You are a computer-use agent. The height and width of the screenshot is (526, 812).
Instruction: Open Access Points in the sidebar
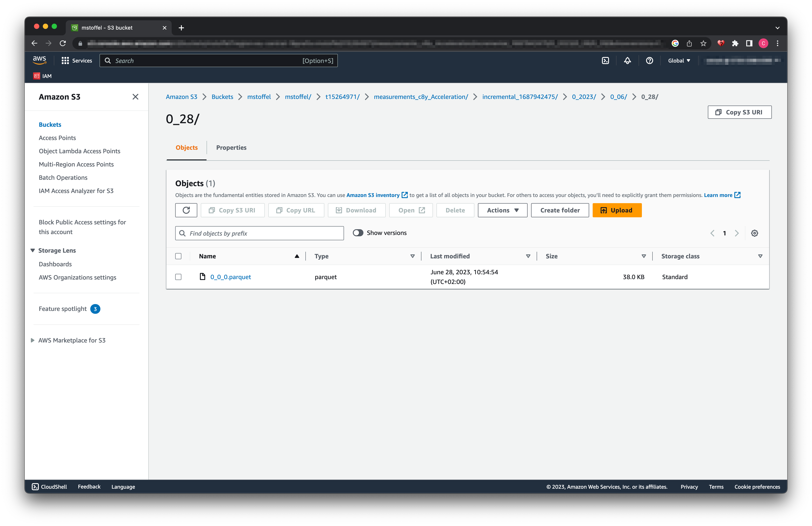pos(57,138)
